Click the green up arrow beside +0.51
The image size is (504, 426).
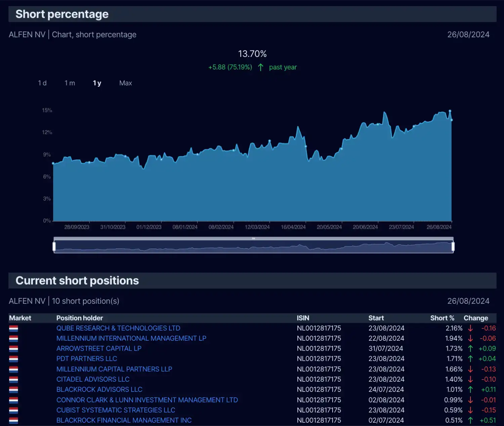click(x=470, y=420)
